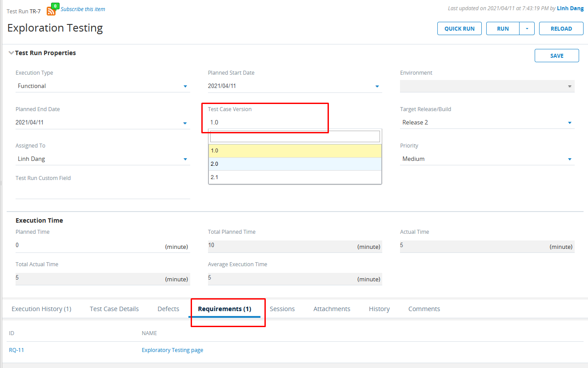588x368 pixels.
Task: Collapse the Test Run Properties section
Action: pyautogui.click(x=11, y=53)
